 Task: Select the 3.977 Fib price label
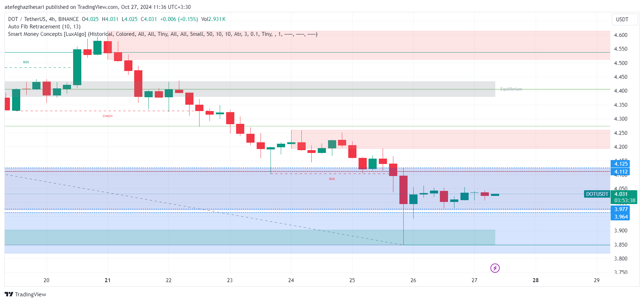(x=621, y=209)
